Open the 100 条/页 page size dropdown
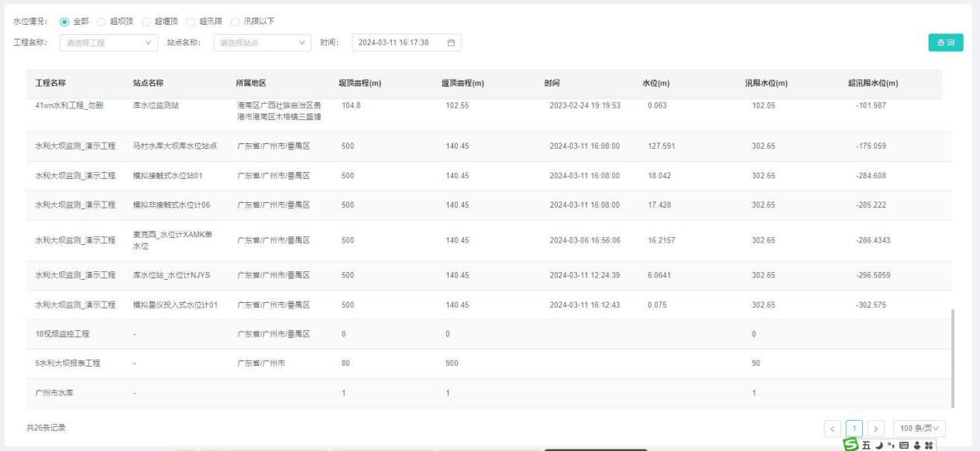This screenshot has width=980, height=451. (x=920, y=429)
